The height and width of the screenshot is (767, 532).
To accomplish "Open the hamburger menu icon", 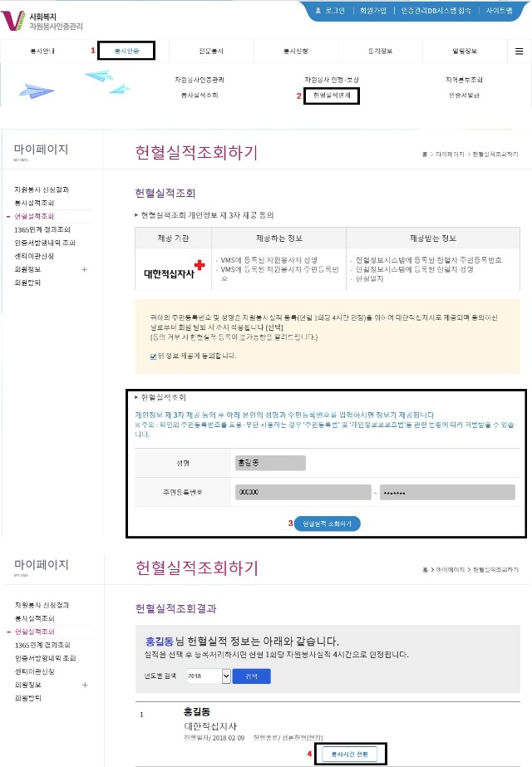I will click(520, 52).
